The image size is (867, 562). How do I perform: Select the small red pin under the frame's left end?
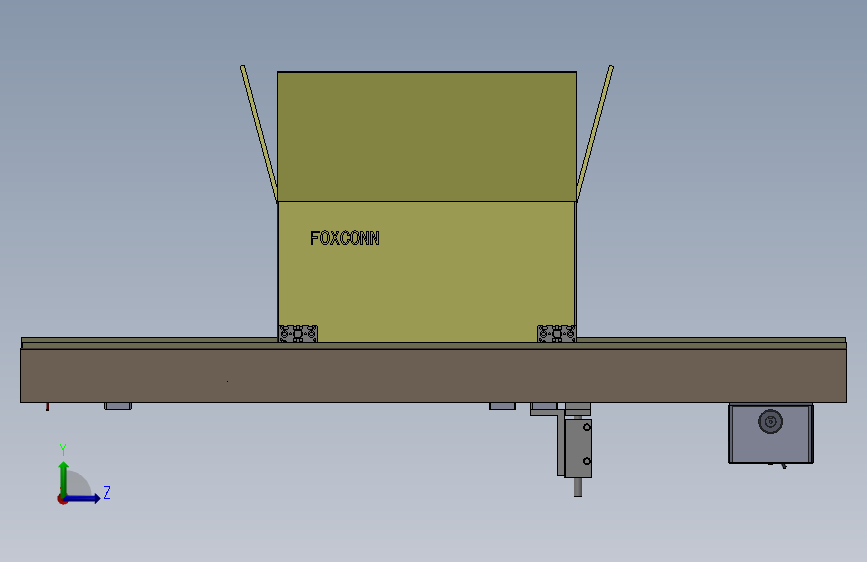(48, 407)
